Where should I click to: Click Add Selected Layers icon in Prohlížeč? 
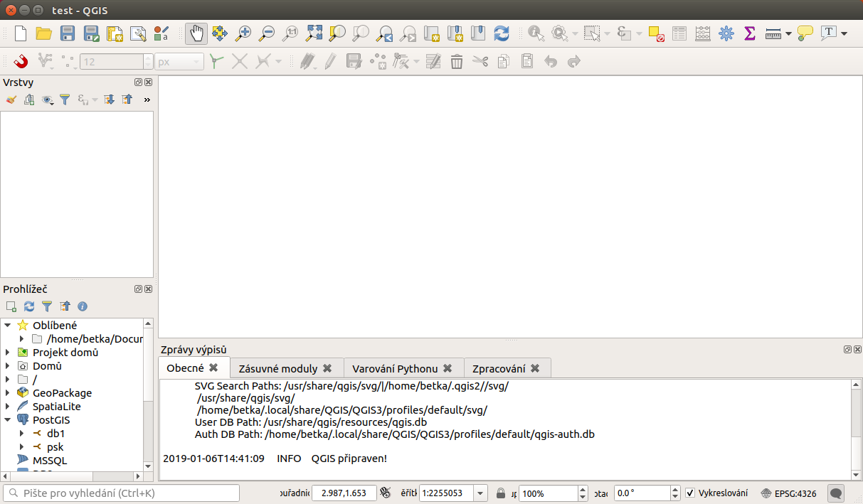(x=11, y=306)
